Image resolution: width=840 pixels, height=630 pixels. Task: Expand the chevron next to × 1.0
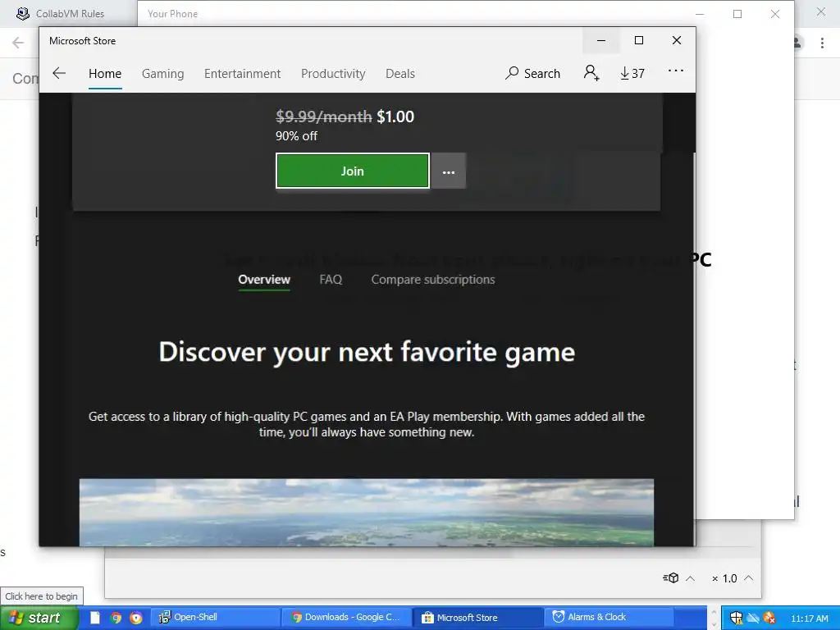(749, 577)
